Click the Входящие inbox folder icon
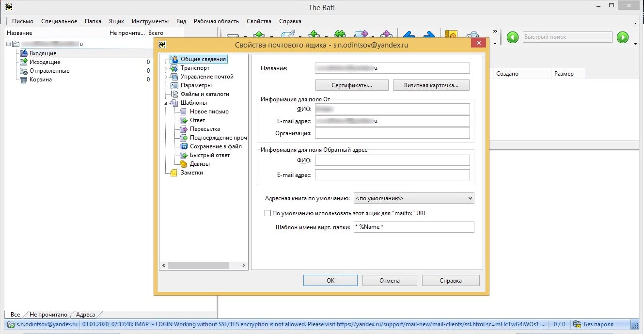This screenshot has width=644, height=334. (24, 53)
